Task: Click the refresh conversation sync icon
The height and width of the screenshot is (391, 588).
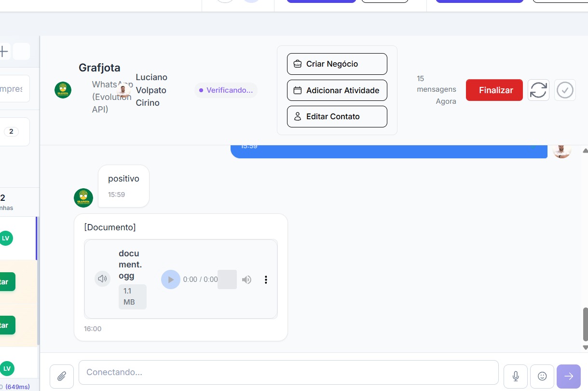Action: point(538,90)
